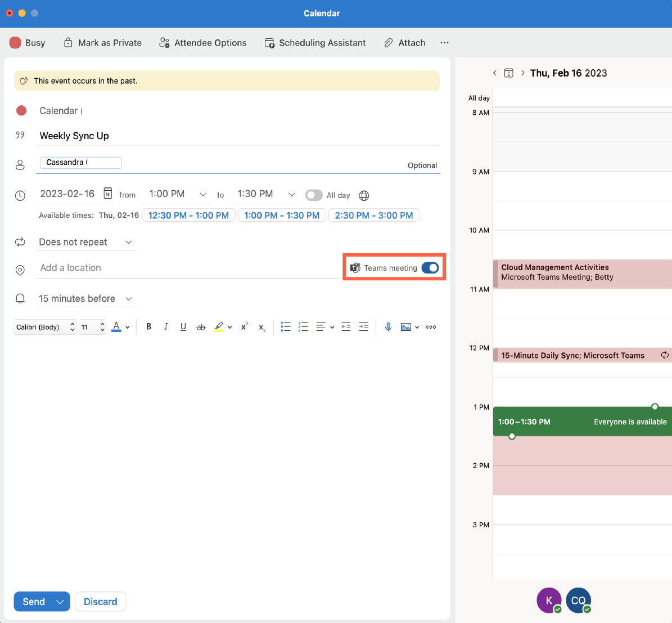Viewport: 672px width, 623px height.
Task: Click the underline text icon
Action: (183, 327)
